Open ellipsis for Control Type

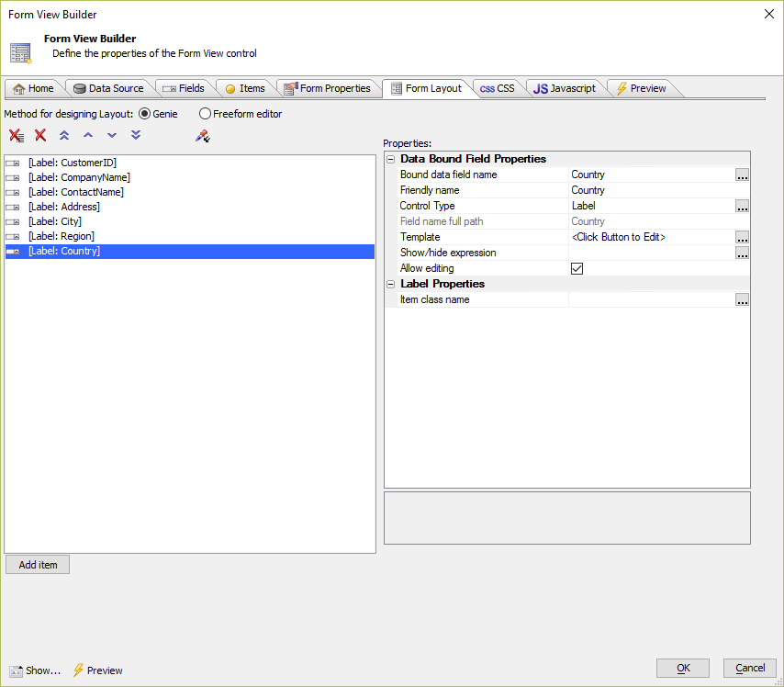[x=742, y=206]
